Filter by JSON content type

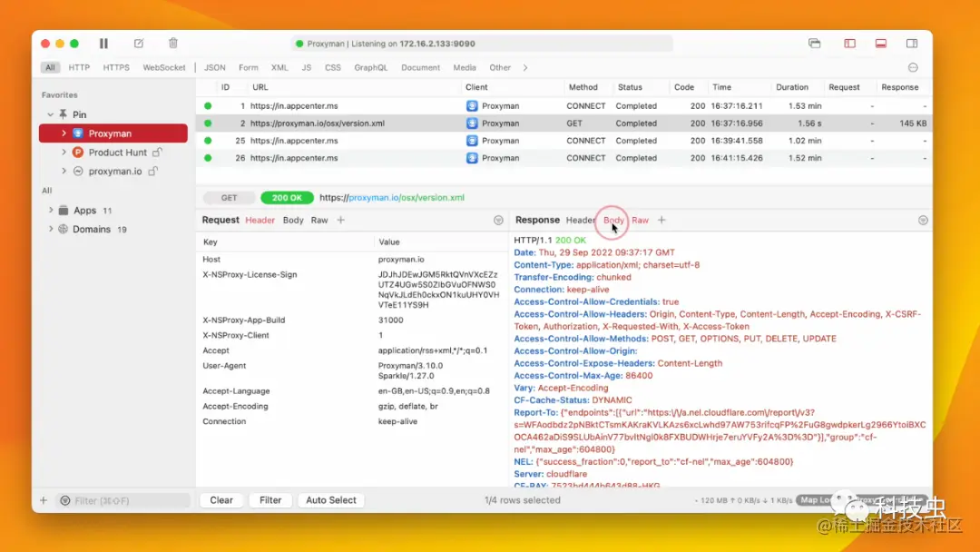[x=214, y=67]
